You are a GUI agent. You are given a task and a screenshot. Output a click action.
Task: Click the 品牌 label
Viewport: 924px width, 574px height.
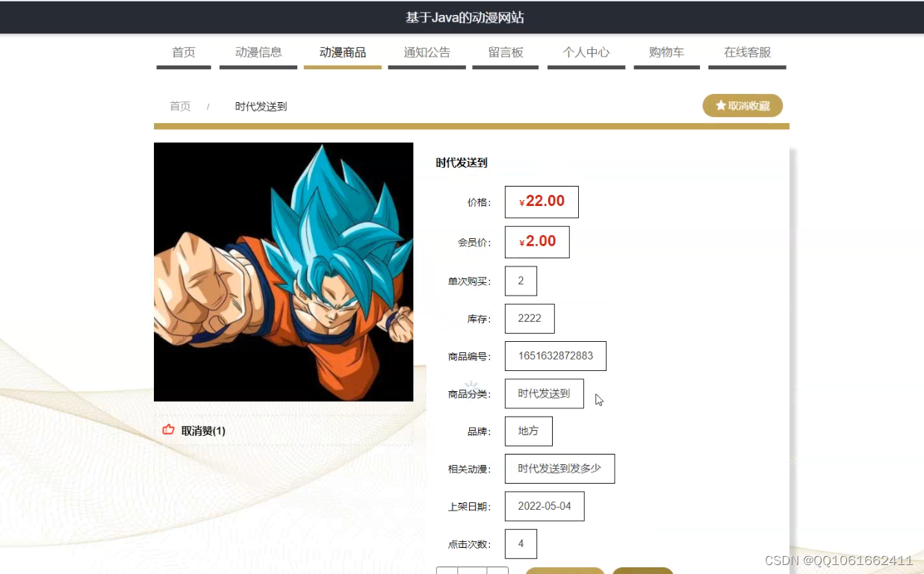pos(480,431)
